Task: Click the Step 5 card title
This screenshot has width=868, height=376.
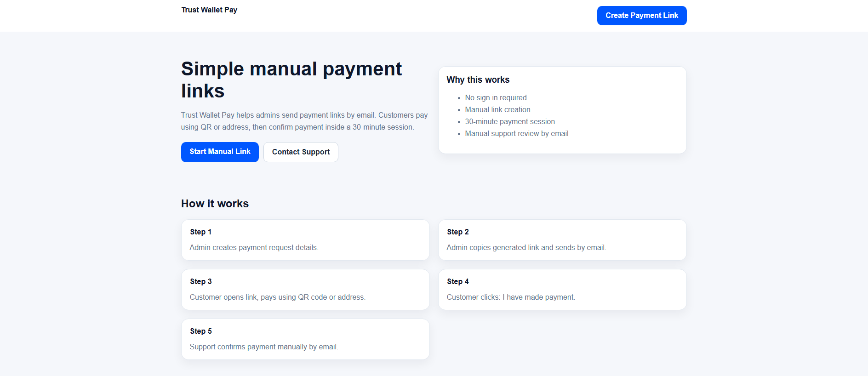Action: click(201, 331)
